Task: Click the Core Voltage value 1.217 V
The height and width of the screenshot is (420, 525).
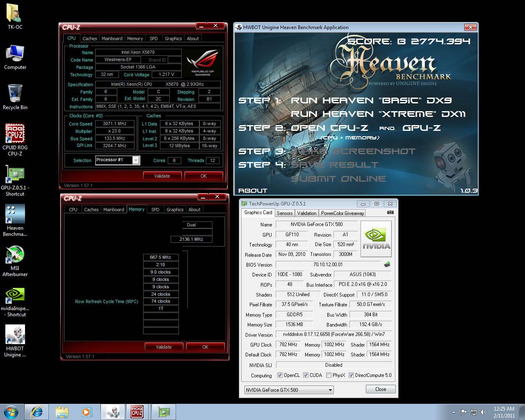Action: [167, 74]
